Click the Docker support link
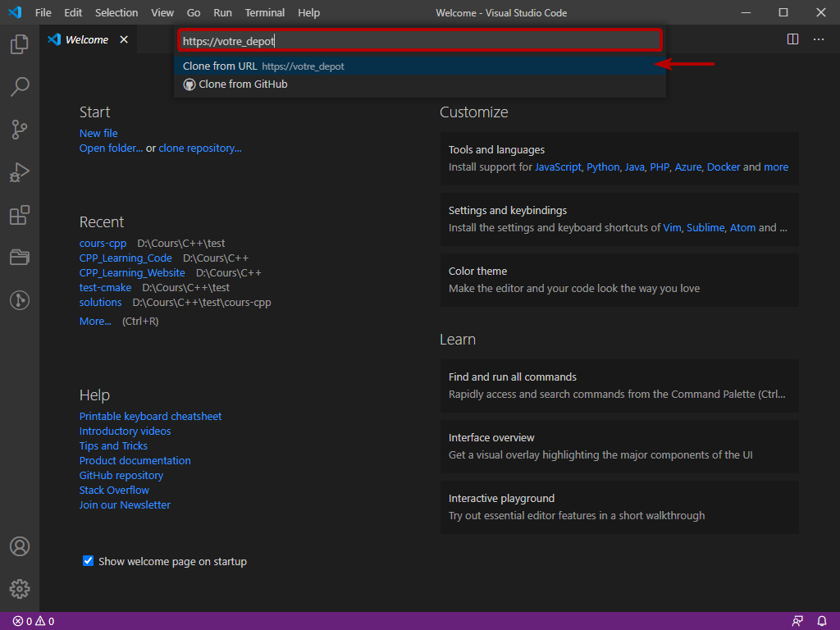Image resolution: width=840 pixels, height=630 pixels. pos(724,167)
